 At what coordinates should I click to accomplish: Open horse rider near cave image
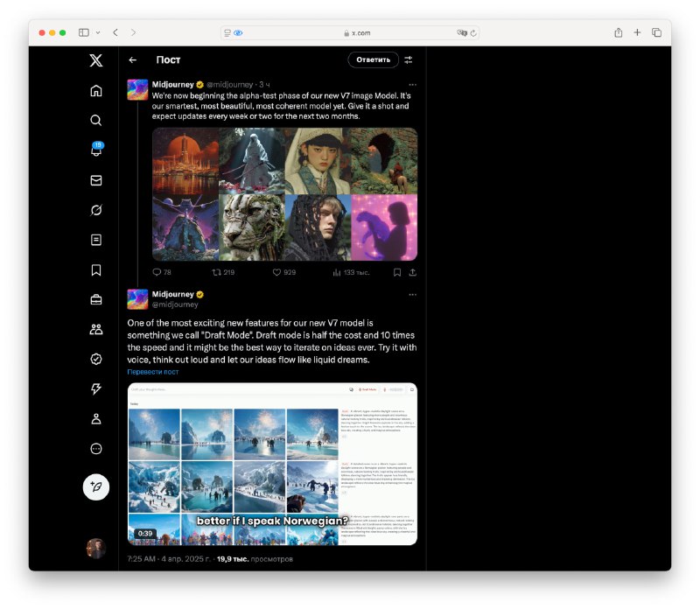[x=384, y=161]
